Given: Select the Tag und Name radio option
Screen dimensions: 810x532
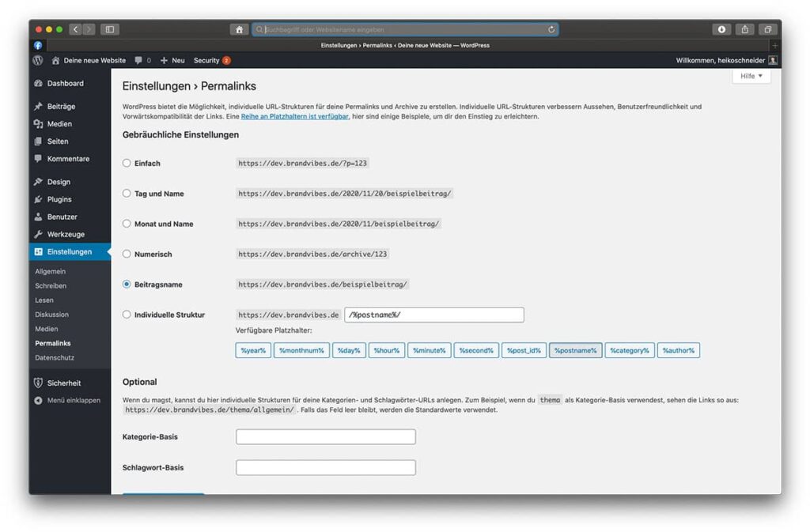Looking at the screenshot, I should (x=127, y=193).
